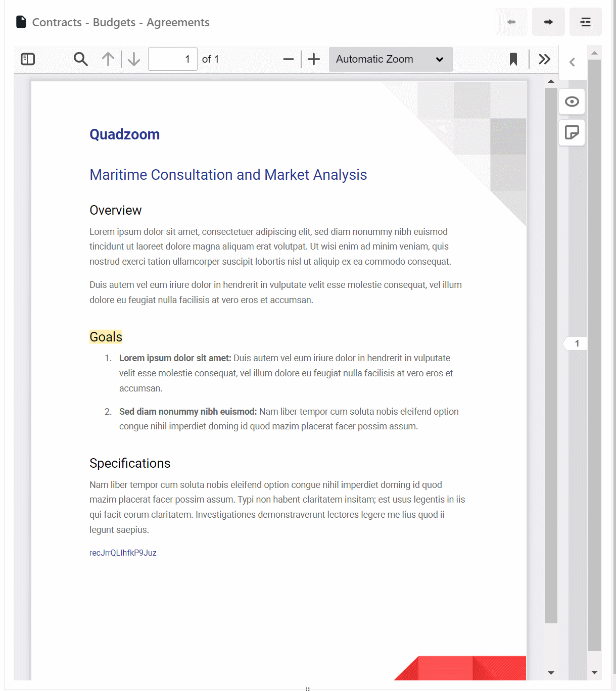This screenshot has width=616, height=691.
Task: Click the page number input field
Action: pos(172,59)
